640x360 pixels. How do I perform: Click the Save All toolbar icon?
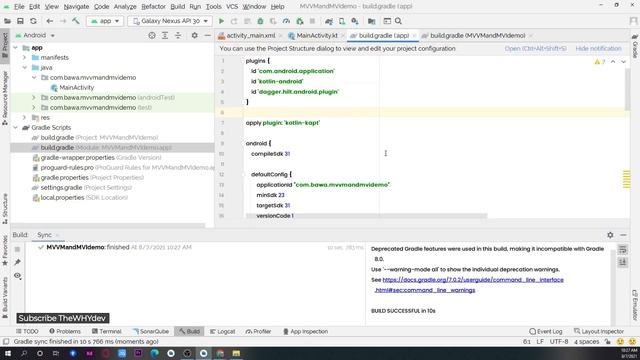click(20, 21)
